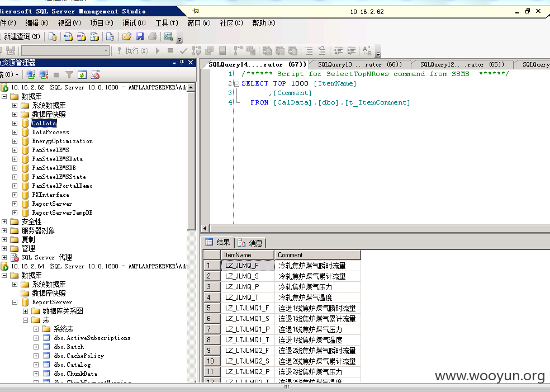The width and height of the screenshot is (550, 392).
Task: Open the 工具(T) menu
Action: pos(167,23)
